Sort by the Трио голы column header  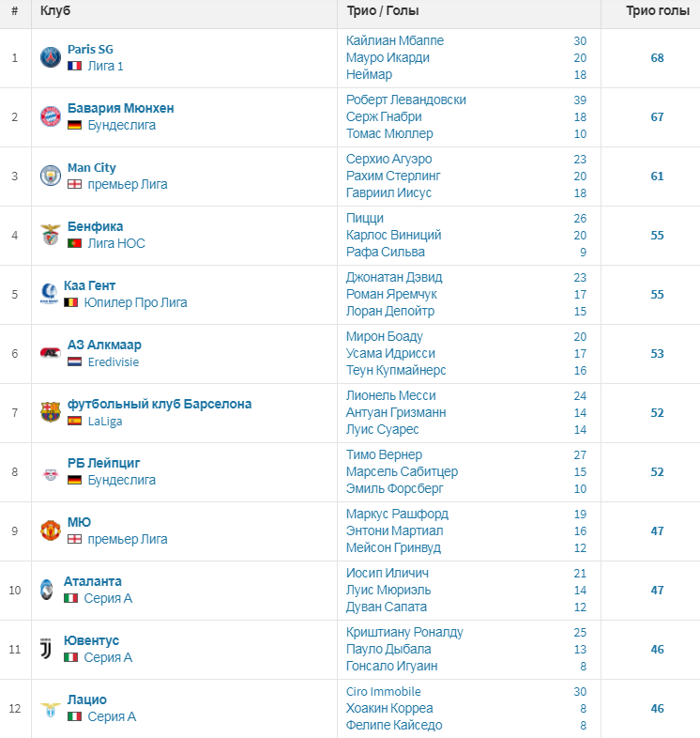click(x=658, y=11)
